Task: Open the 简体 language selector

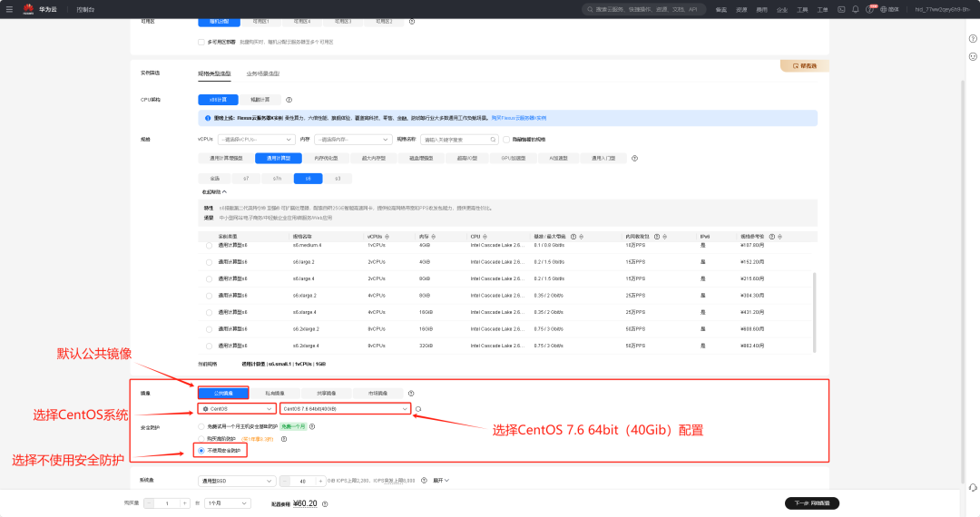Action: pos(889,9)
